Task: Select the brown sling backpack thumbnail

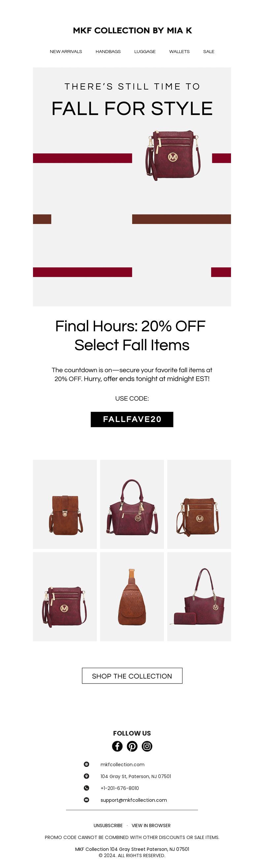Action: tap(132, 596)
